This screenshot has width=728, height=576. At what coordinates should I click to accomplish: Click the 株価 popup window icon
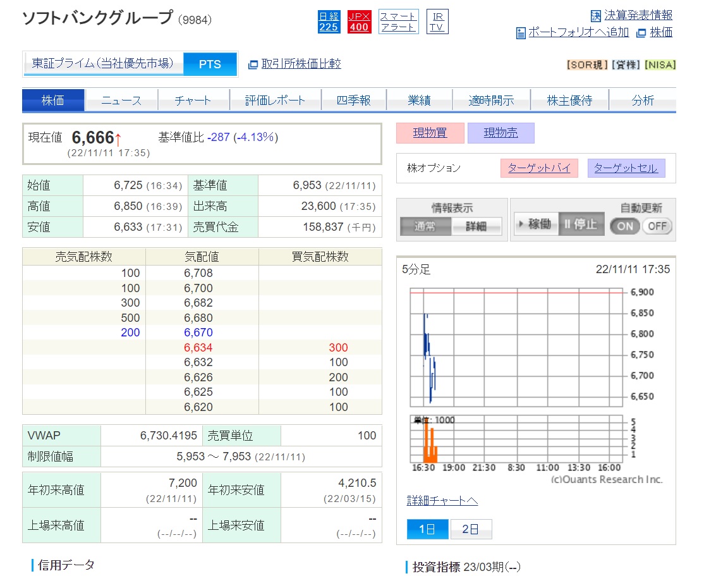(641, 33)
